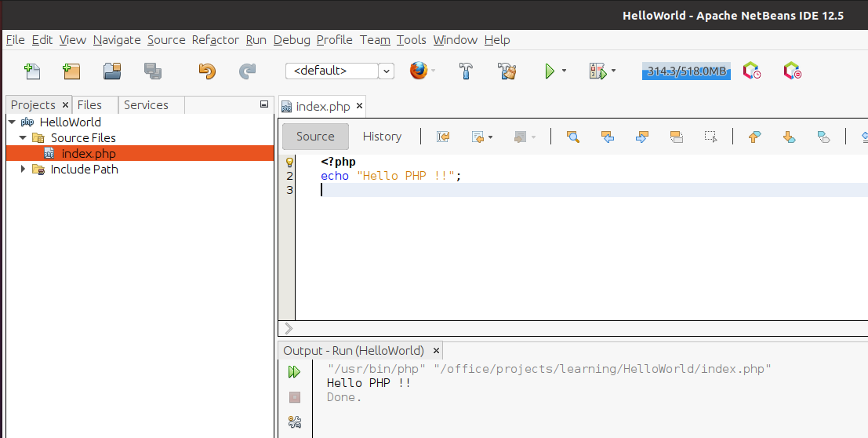The height and width of the screenshot is (438, 868).
Task: Jump to next bookmark icon
Action: [x=790, y=137]
